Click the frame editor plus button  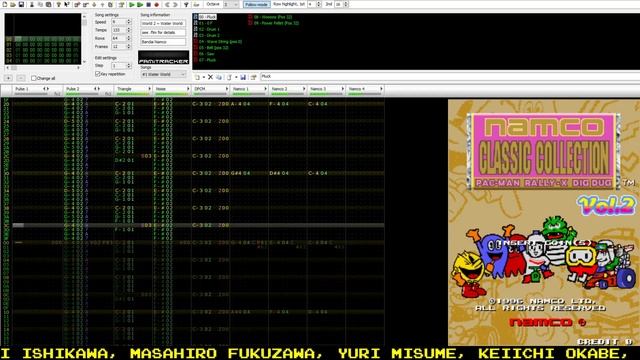tap(9, 78)
